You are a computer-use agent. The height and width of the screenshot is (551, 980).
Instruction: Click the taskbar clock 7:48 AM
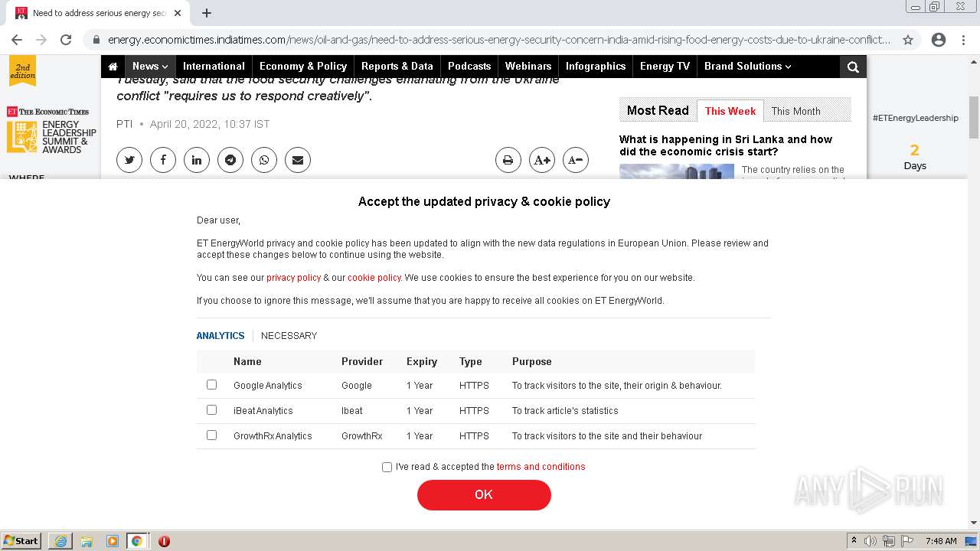(941, 541)
